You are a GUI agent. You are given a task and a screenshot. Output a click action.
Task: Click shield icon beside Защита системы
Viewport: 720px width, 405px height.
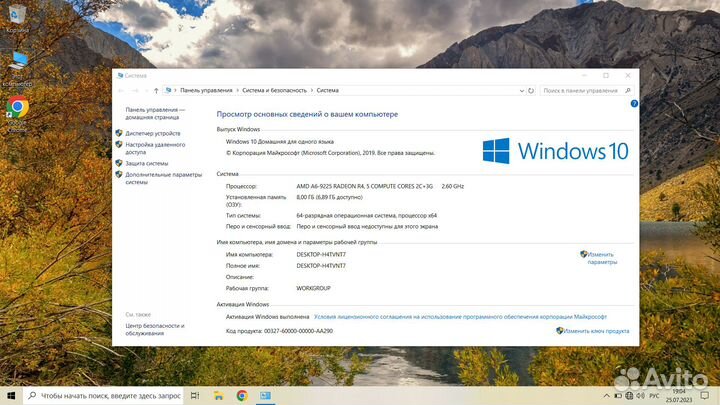click(x=119, y=163)
